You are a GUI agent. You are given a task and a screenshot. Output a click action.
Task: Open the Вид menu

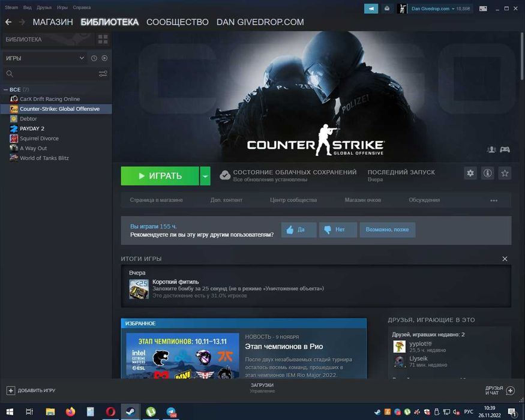28,7
